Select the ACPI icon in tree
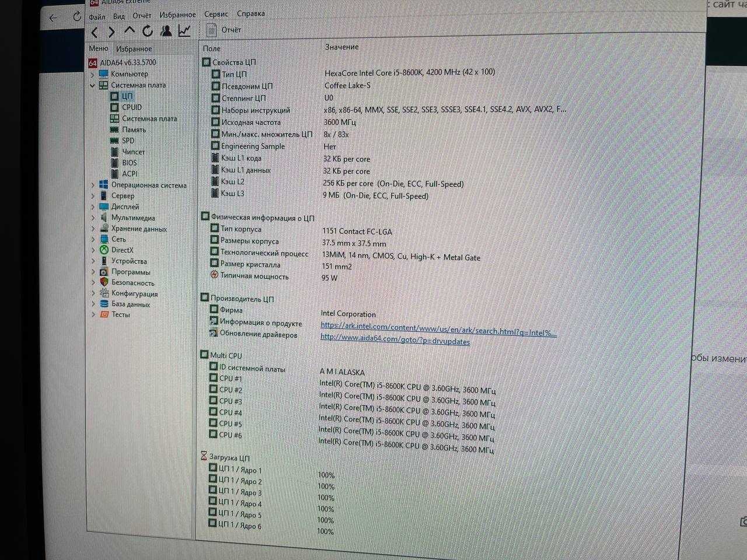Image resolution: width=747 pixels, height=560 pixels. click(x=115, y=174)
